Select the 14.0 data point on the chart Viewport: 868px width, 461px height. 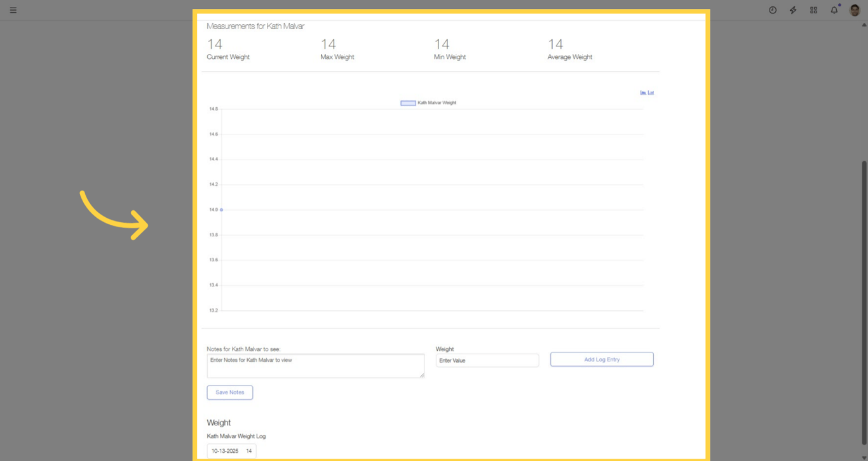click(221, 209)
